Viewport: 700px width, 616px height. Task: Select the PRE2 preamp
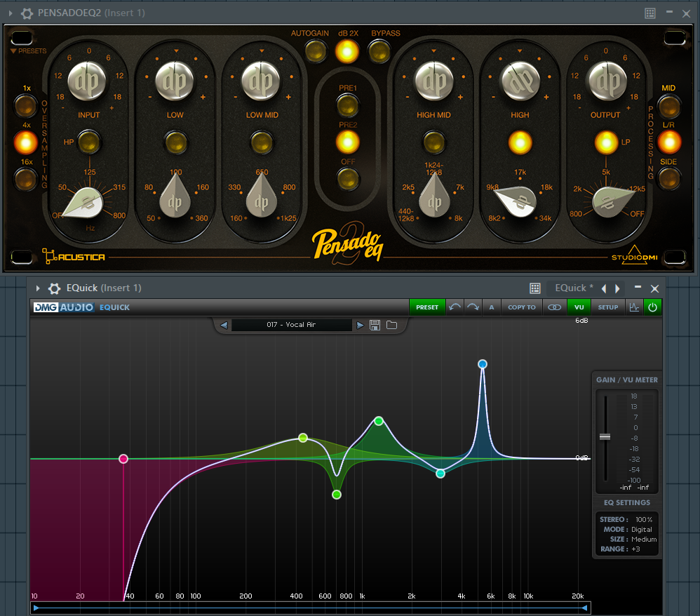click(347, 143)
